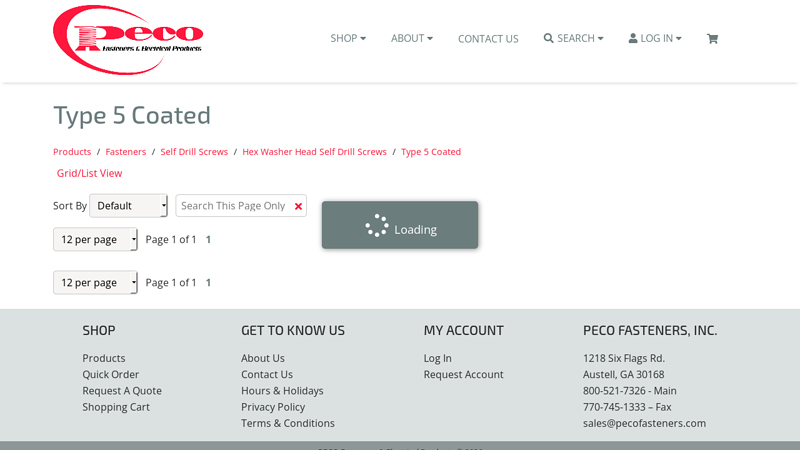The image size is (800, 450).
Task: Click the magnifier Search icon in the navbar
Action: pyautogui.click(x=549, y=38)
